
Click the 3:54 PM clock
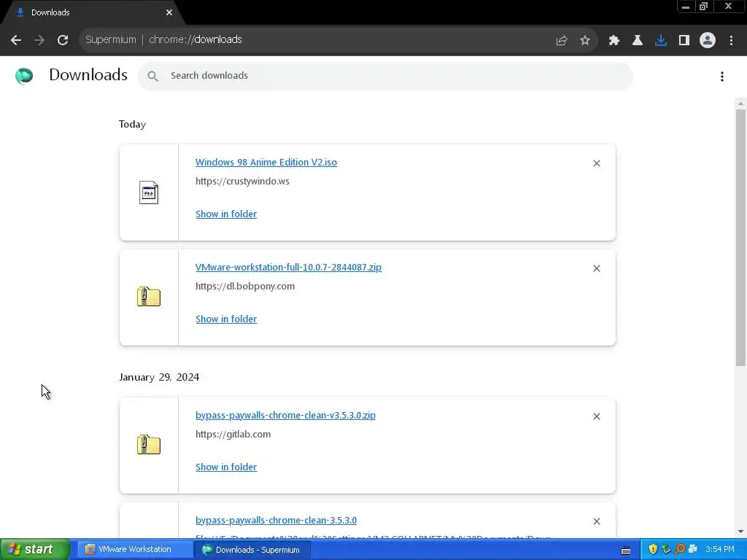pyautogui.click(x=720, y=550)
